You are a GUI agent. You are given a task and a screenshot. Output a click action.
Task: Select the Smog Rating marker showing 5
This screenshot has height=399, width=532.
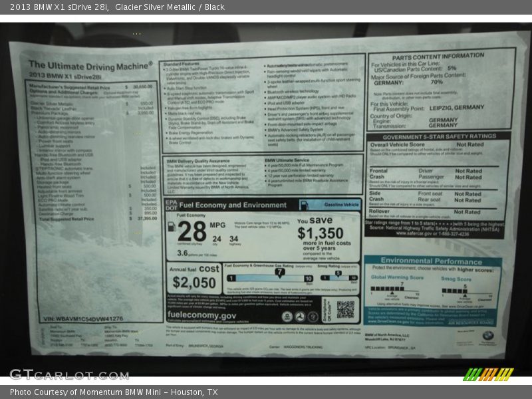point(338,273)
